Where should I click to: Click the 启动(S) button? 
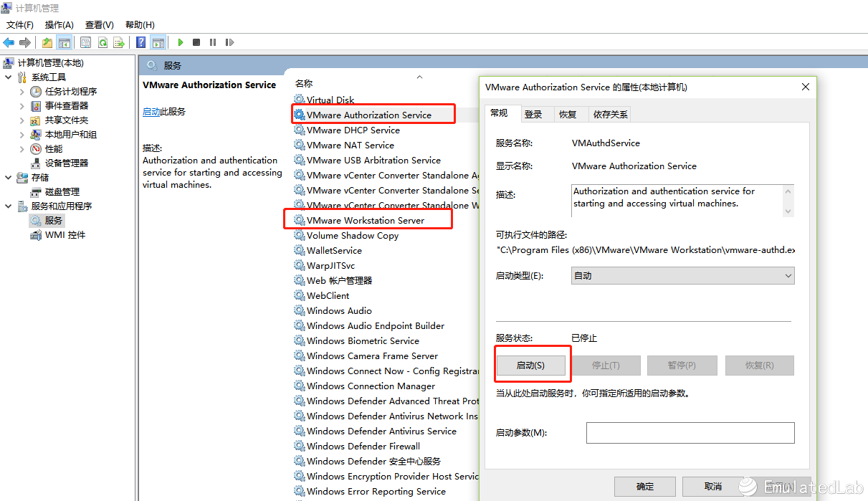(x=530, y=366)
